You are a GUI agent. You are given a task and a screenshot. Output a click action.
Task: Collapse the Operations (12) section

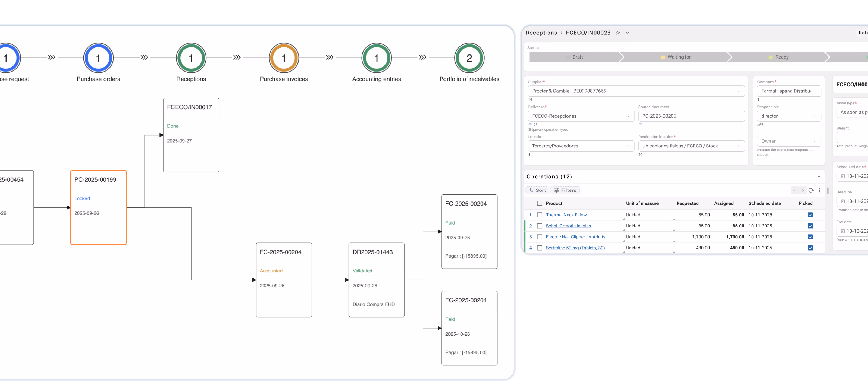(x=819, y=176)
